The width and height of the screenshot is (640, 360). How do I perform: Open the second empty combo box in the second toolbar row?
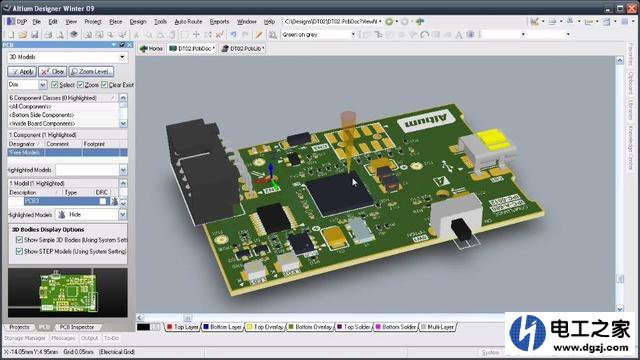coord(568,35)
